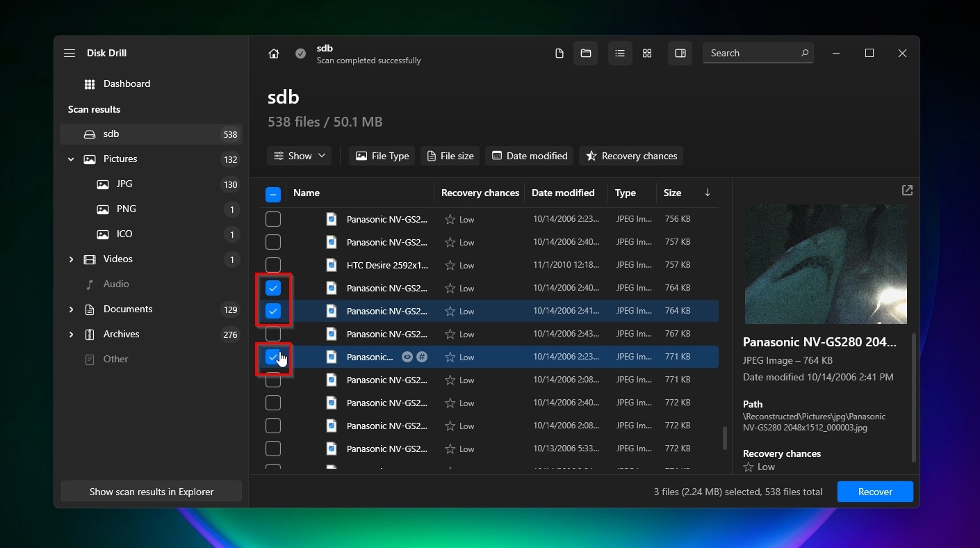Click the star icon on HTC Desire row

450,265
